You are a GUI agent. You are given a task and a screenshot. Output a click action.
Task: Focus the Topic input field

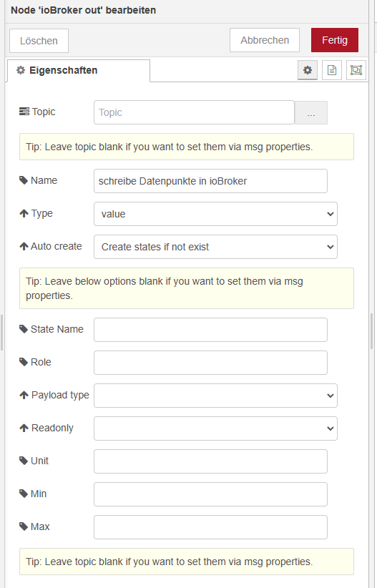tap(194, 112)
